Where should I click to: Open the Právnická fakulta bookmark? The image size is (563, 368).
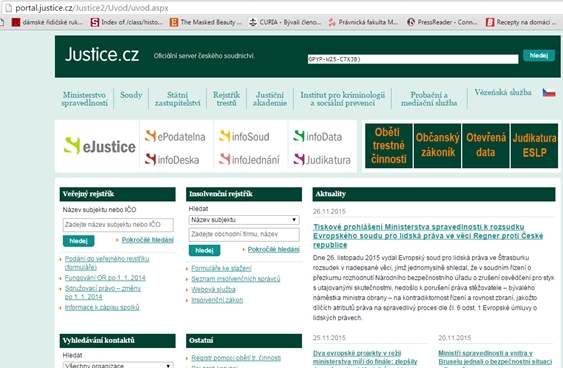(x=363, y=22)
